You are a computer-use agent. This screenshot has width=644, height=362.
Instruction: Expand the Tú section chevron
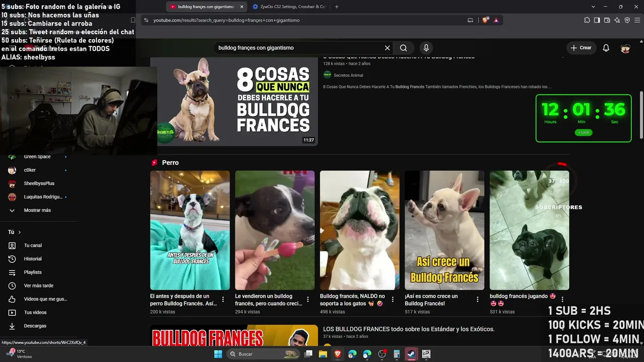click(x=20, y=232)
